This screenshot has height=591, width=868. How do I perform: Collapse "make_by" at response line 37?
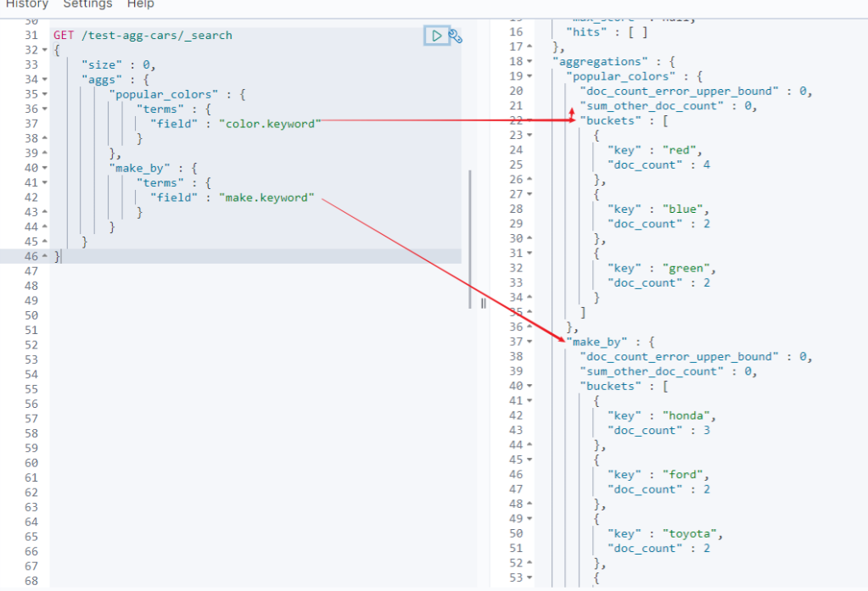529,342
